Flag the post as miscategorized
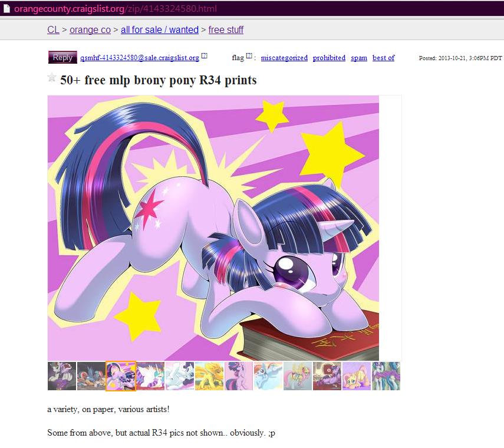Image resolution: width=504 pixels, height=448 pixels. click(284, 58)
